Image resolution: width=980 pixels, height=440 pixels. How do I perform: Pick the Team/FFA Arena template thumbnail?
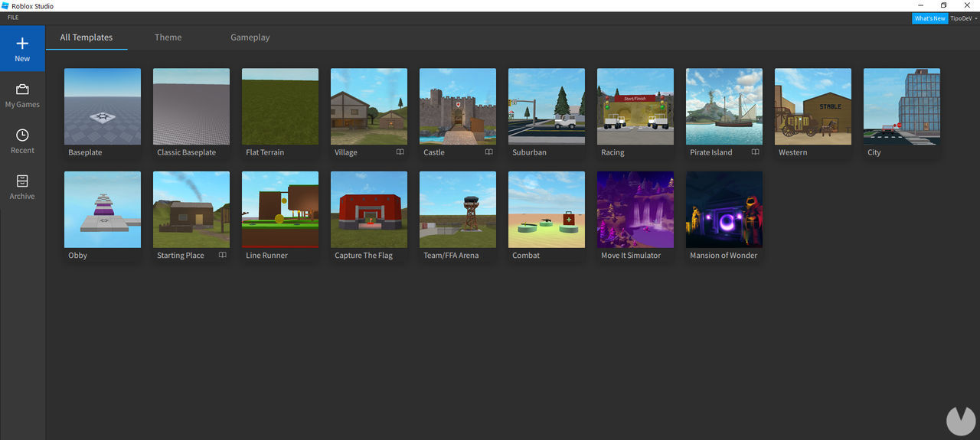tap(458, 210)
